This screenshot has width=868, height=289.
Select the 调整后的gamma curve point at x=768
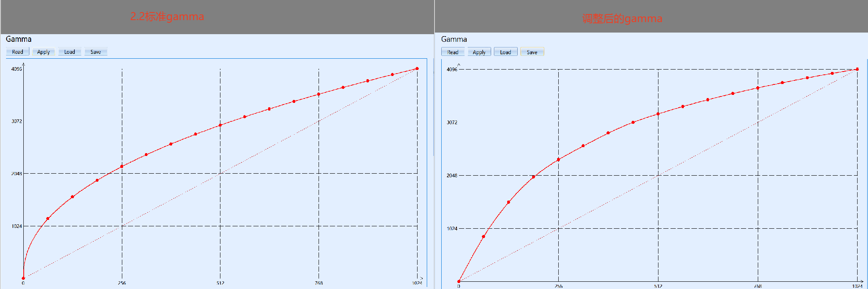pyautogui.click(x=758, y=88)
